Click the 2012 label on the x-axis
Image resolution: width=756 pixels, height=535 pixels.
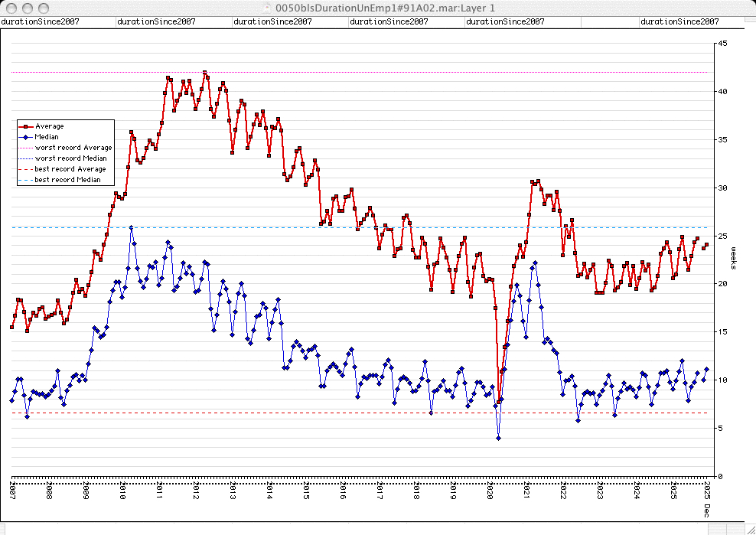tap(197, 490)
